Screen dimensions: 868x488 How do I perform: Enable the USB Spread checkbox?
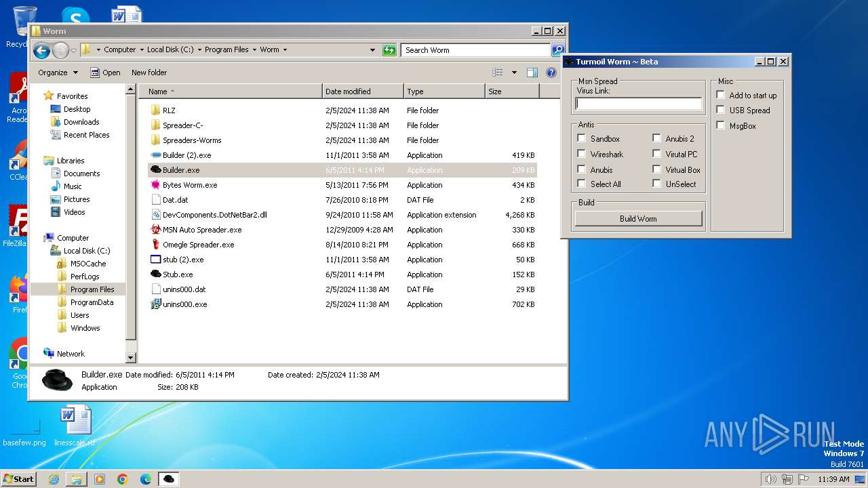coord(721,110)
